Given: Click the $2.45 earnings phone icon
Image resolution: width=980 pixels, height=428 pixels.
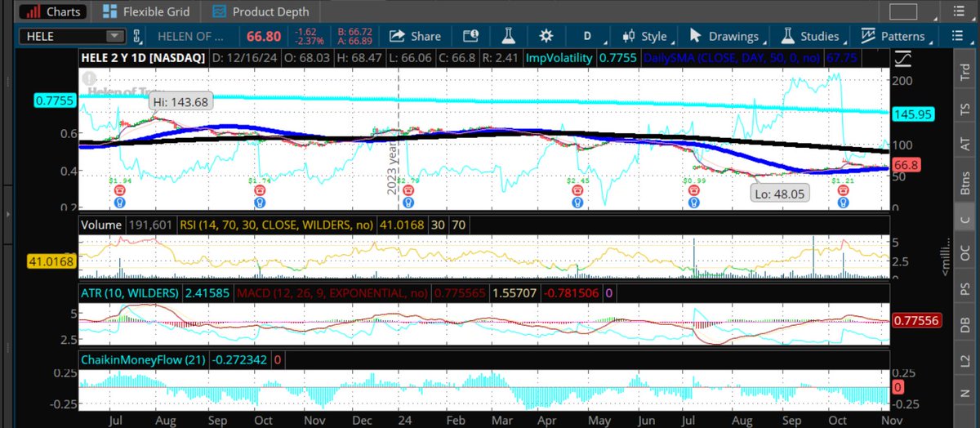Looking at the screenshot, I should (x=577, y=190).
